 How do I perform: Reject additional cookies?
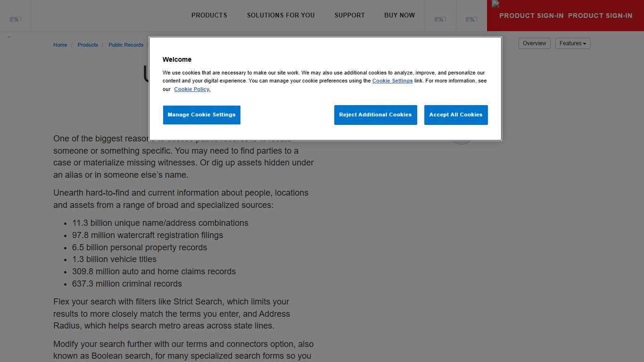click(375, 115)
